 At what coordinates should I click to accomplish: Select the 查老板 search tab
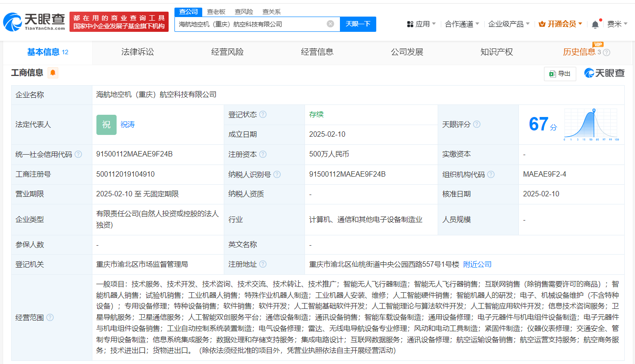coord(216,12)
